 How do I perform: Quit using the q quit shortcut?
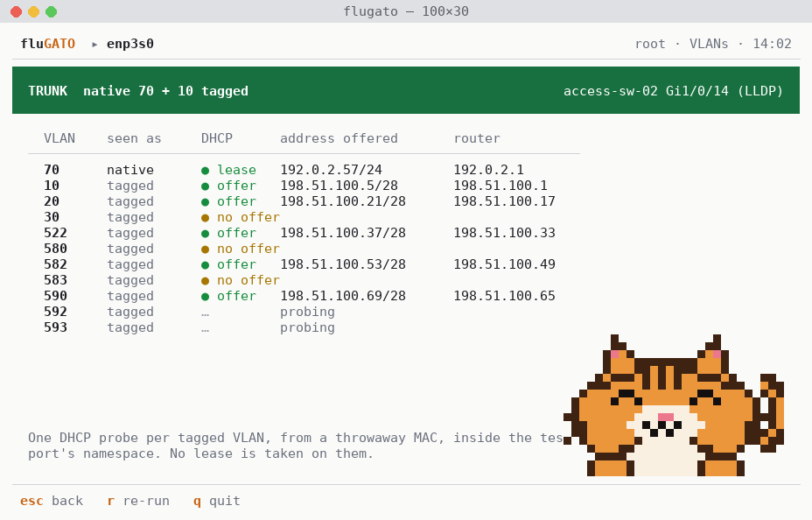216,501
